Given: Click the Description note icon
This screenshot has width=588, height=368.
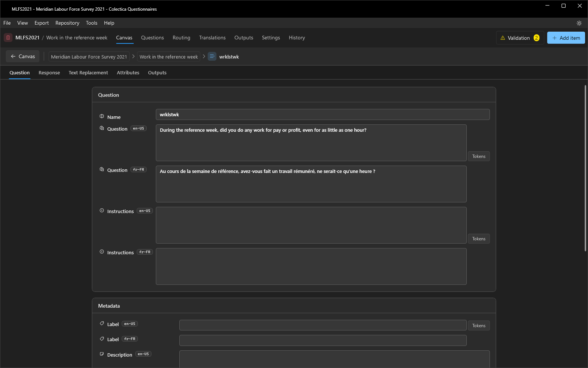Looking at the screenshot, I should [102, 354].
